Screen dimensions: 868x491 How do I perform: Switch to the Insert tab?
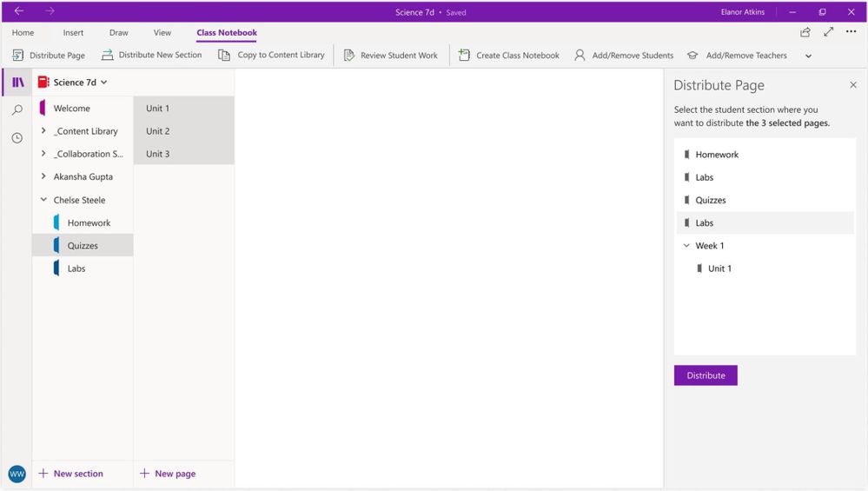tap(73, 33)
